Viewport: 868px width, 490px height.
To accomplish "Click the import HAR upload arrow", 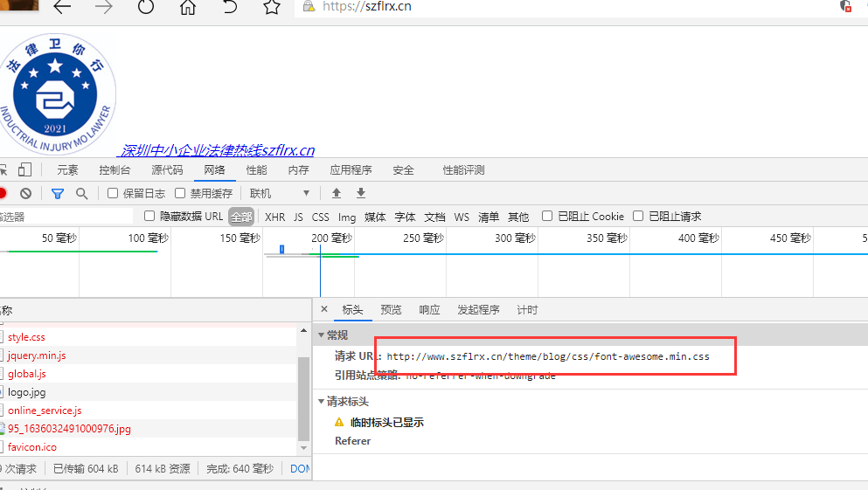I will tap(337, 193).
